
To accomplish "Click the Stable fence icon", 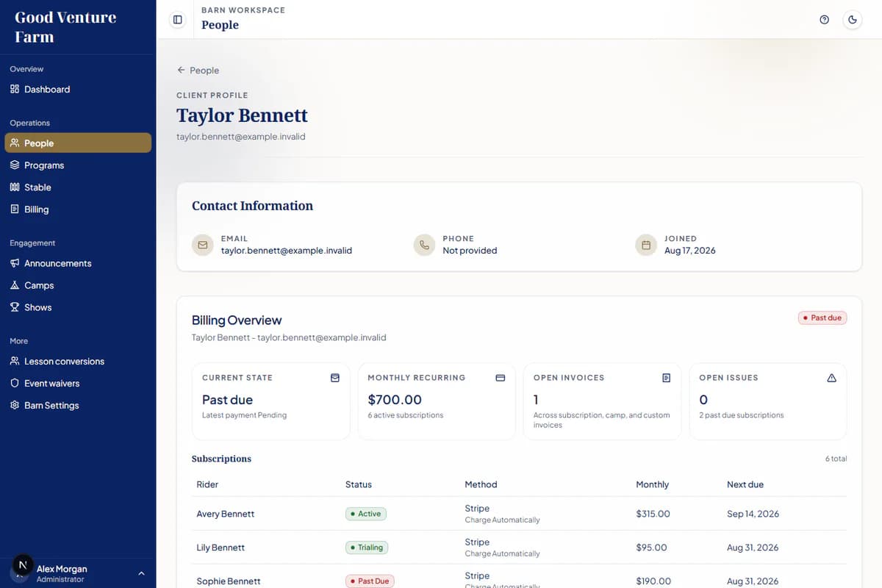I will [x=15, y=187].
